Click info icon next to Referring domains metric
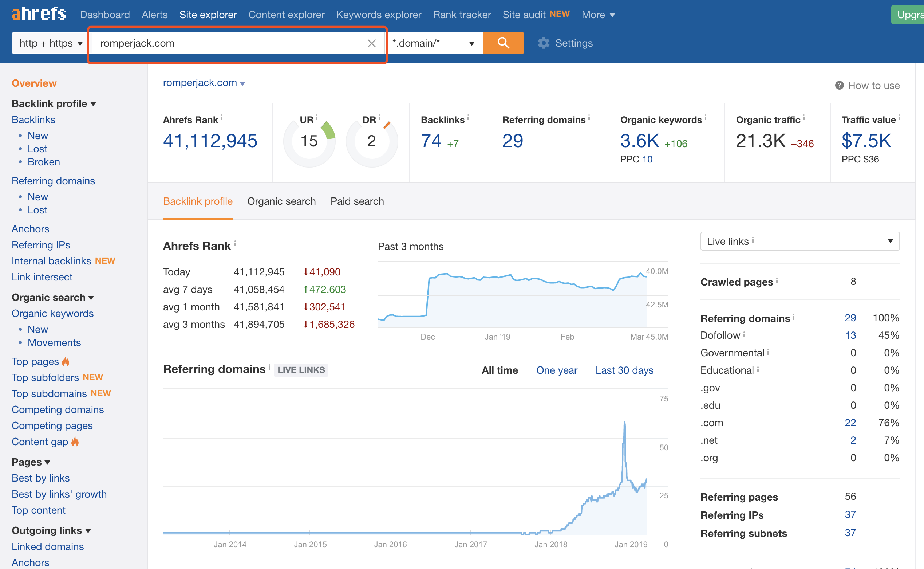The height and width of the screenshot is (569, 924). pos(589,118)
